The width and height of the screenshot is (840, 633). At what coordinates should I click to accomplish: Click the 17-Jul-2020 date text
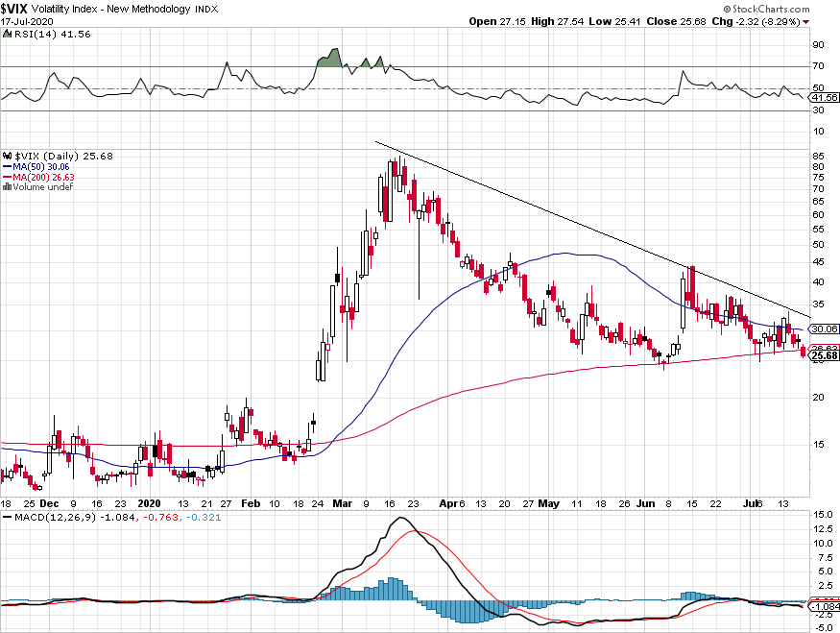pyautogui.click(x=27, y=21)
